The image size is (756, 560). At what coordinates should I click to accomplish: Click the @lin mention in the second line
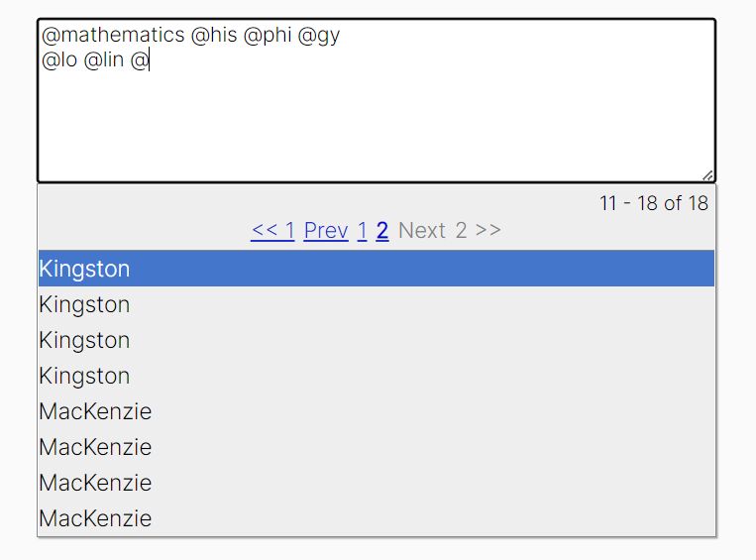point(104,59)
